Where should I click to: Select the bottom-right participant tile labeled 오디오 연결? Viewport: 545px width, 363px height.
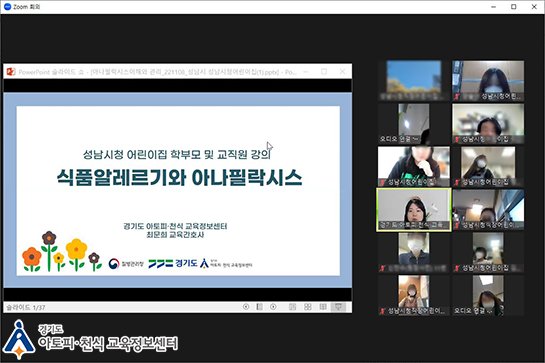pos(488,295)
